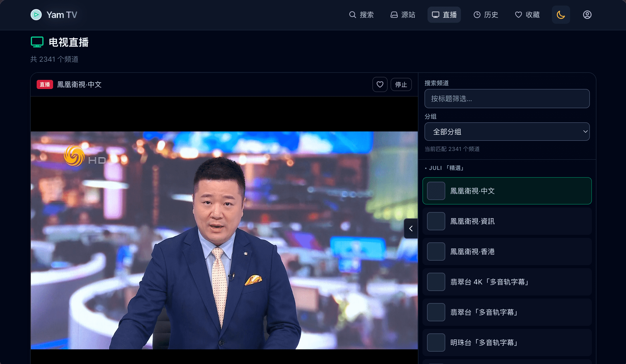The width and height of the screenshot is (626, 364).
Task: Open the 收藏 favorites page
Action: 527,15
